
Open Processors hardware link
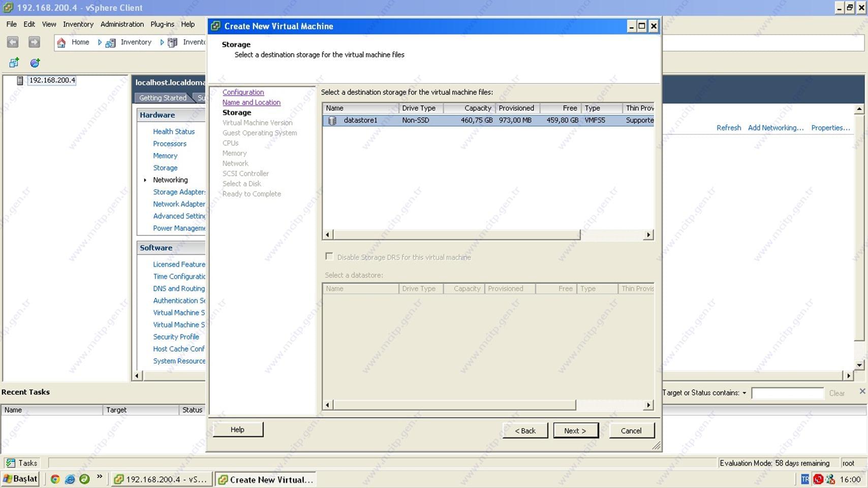pyautogui.click(x=170, y=143)
